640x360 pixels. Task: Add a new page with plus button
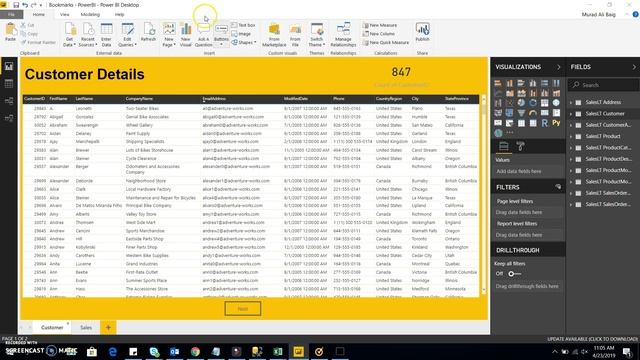pyautogui.click(x=108, y=327)
